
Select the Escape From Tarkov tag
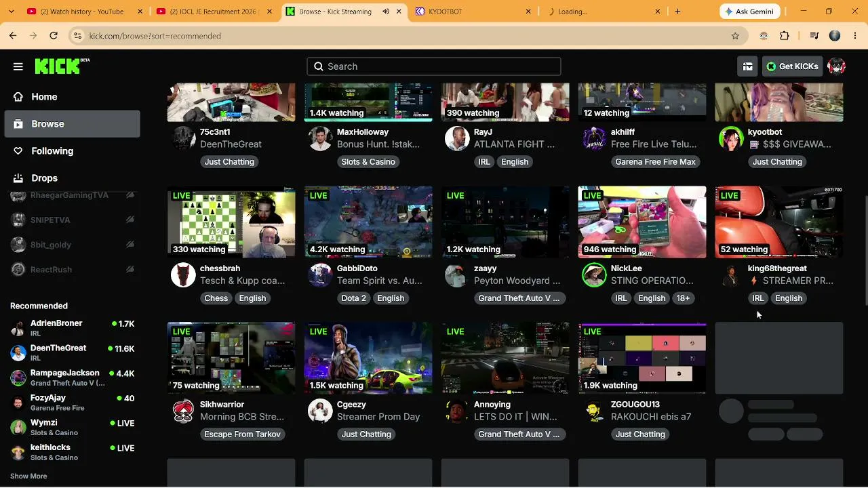[242, 434]
